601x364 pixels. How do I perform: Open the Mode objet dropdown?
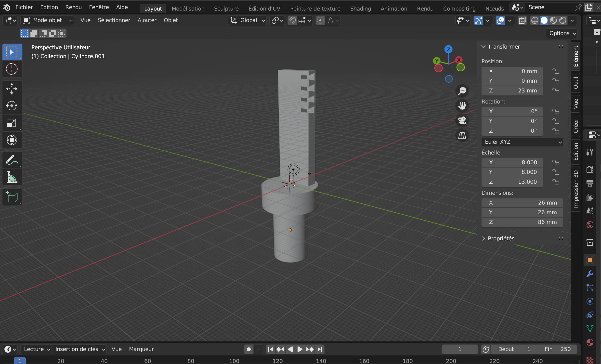(48, 20)
